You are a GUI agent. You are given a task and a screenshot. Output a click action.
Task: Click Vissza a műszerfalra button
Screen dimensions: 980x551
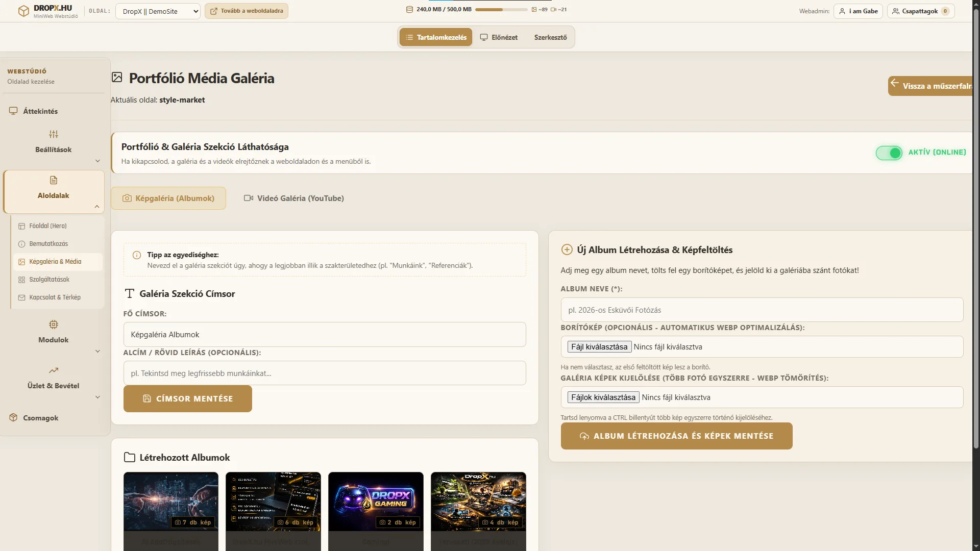point(930,86)
